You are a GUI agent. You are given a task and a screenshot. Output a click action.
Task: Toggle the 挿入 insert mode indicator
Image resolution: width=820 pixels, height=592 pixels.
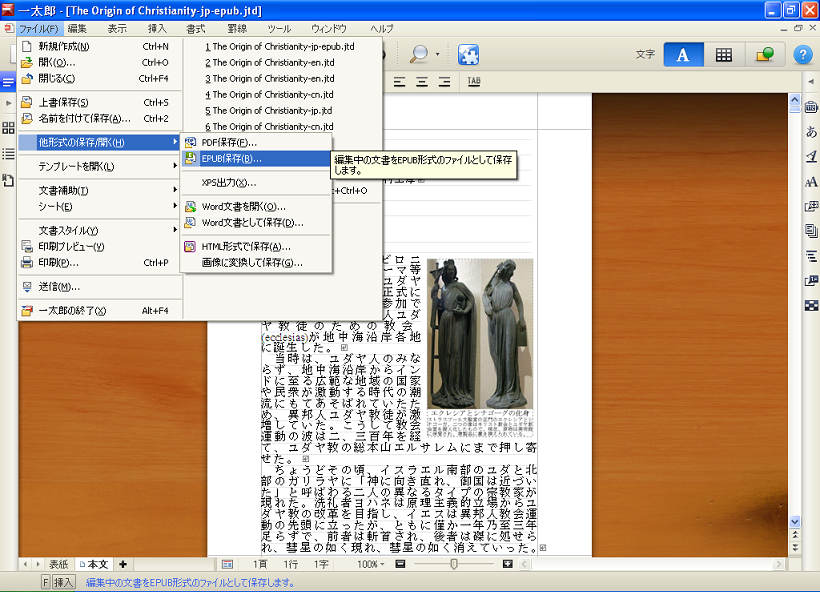[x=64, y=582]
